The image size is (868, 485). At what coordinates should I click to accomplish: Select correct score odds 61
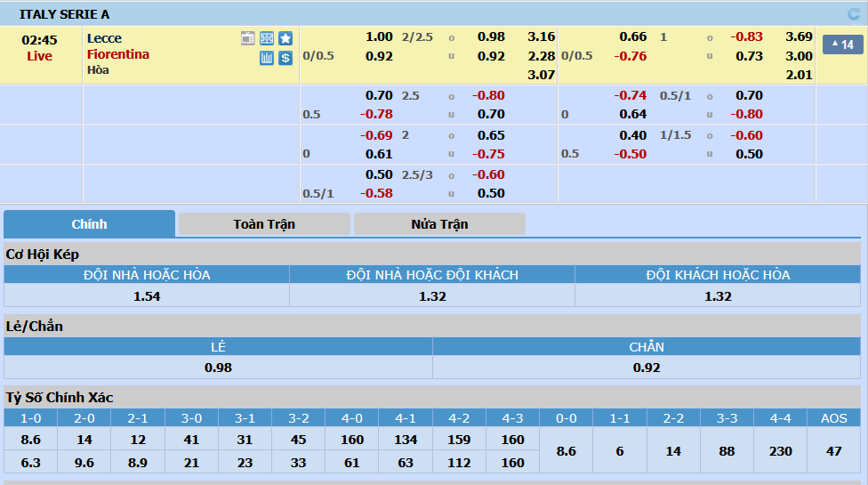click(352, 462)
